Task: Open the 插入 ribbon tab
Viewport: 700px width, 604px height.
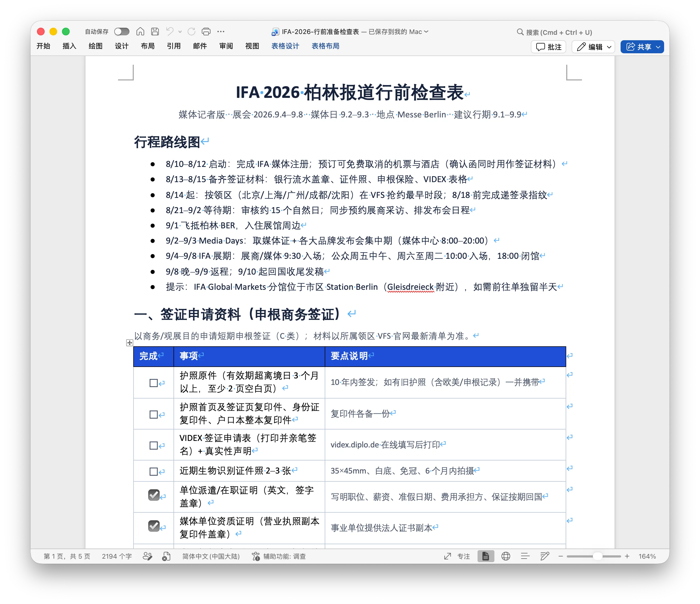Action: (69, 46)
